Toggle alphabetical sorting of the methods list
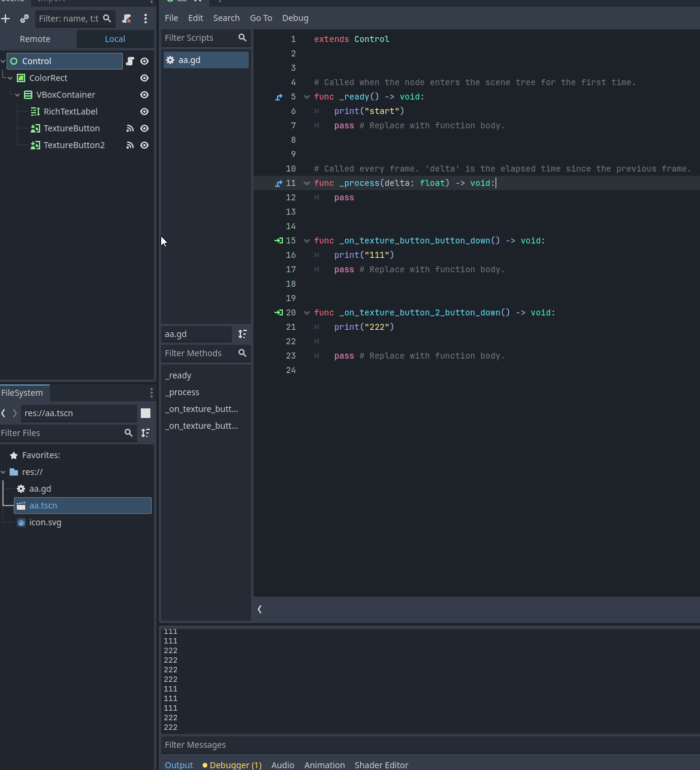Viewport: 700px width, 770px height. (243, 334)
